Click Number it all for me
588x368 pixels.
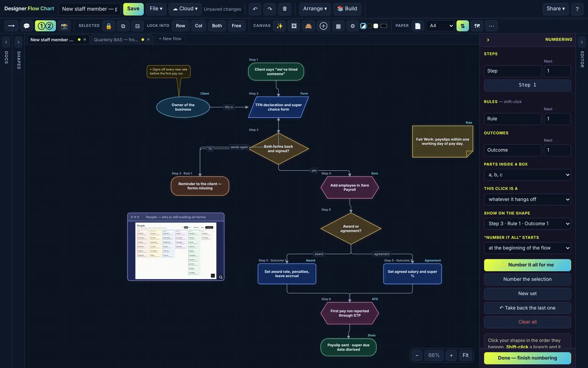point(527,265)
